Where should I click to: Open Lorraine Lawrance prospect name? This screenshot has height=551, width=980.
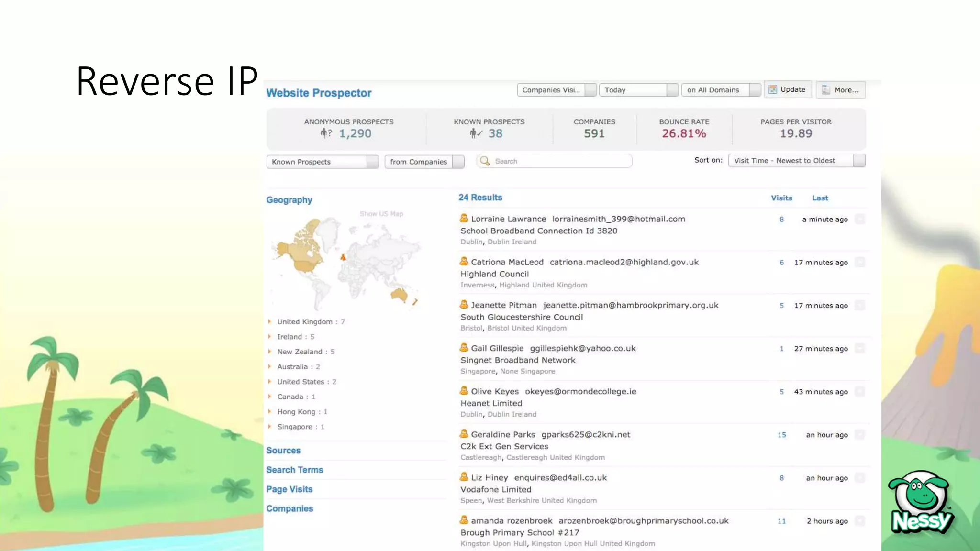508,219
